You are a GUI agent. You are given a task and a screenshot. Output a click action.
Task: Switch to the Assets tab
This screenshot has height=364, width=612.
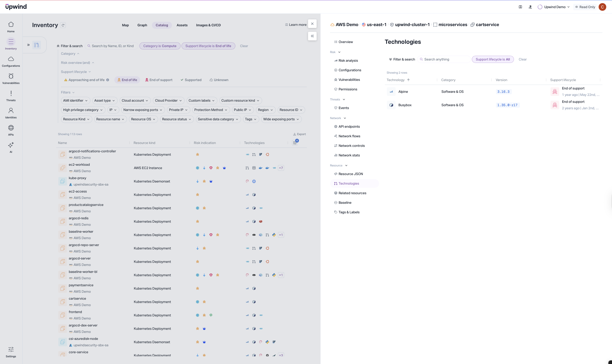[x=182, y=25]
